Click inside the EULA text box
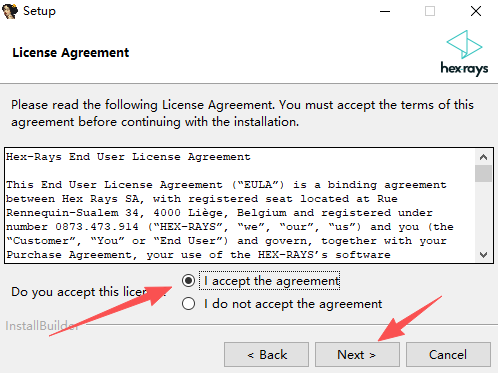The image size is (498, 373). (x=240, y=205)
